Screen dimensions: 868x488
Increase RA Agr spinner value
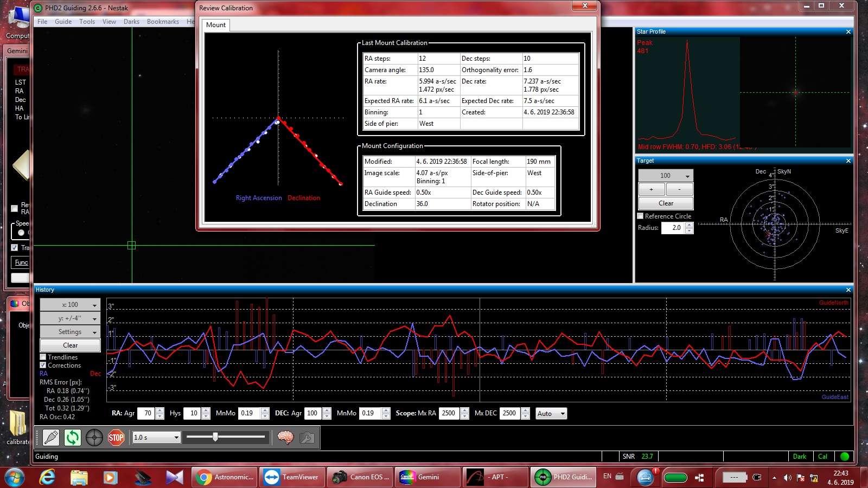point(159,410)
